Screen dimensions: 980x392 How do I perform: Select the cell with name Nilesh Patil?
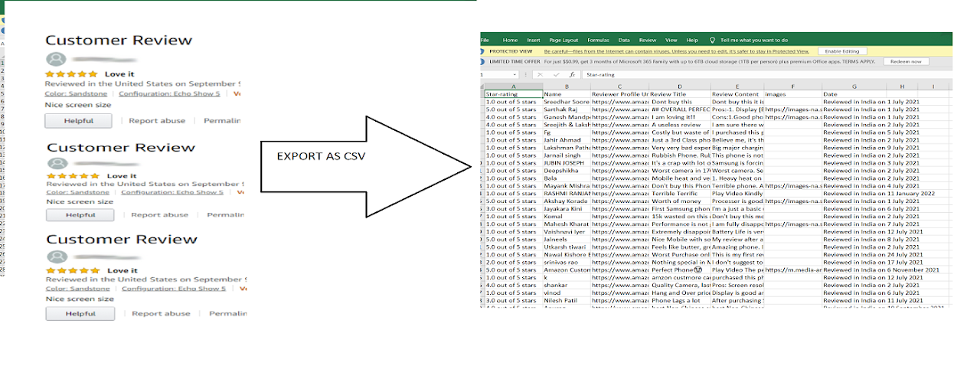click(x=566, y=300)
